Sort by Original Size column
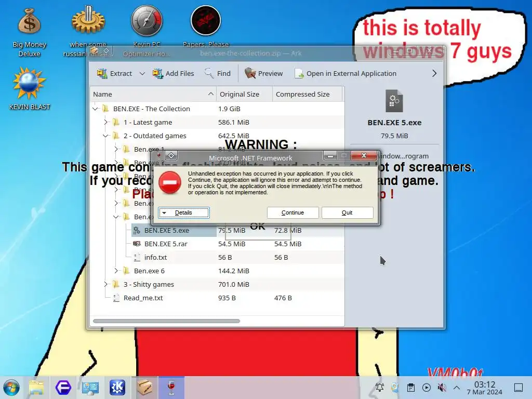532x399 pixels. pyautogui.click(x=245, y=94)
